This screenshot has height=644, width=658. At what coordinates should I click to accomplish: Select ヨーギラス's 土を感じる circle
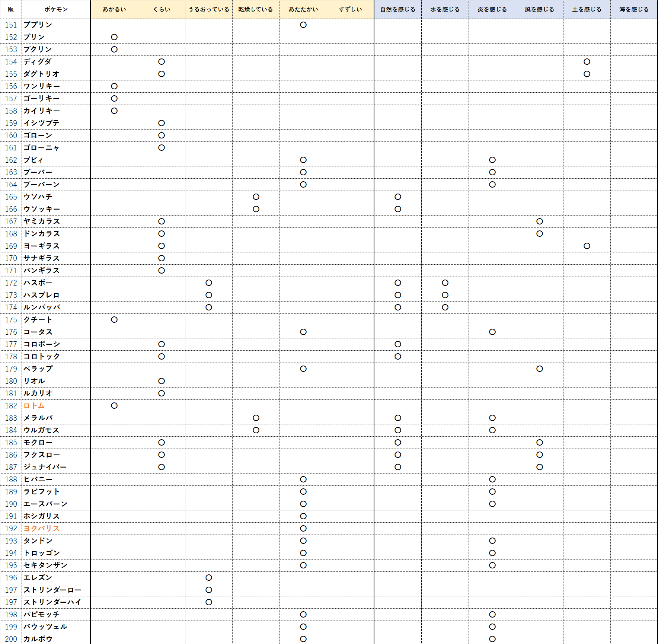coord(587,246)
